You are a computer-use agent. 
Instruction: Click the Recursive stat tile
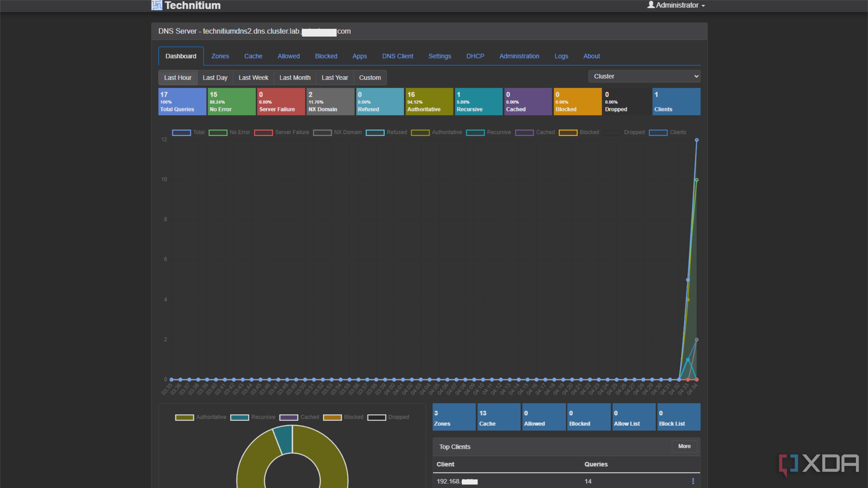point(479,102)
